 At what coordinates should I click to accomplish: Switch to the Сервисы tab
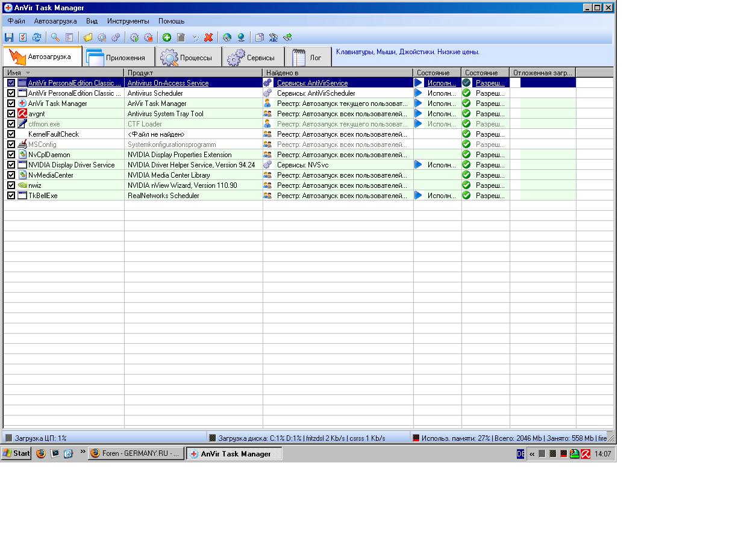[254, 57]
